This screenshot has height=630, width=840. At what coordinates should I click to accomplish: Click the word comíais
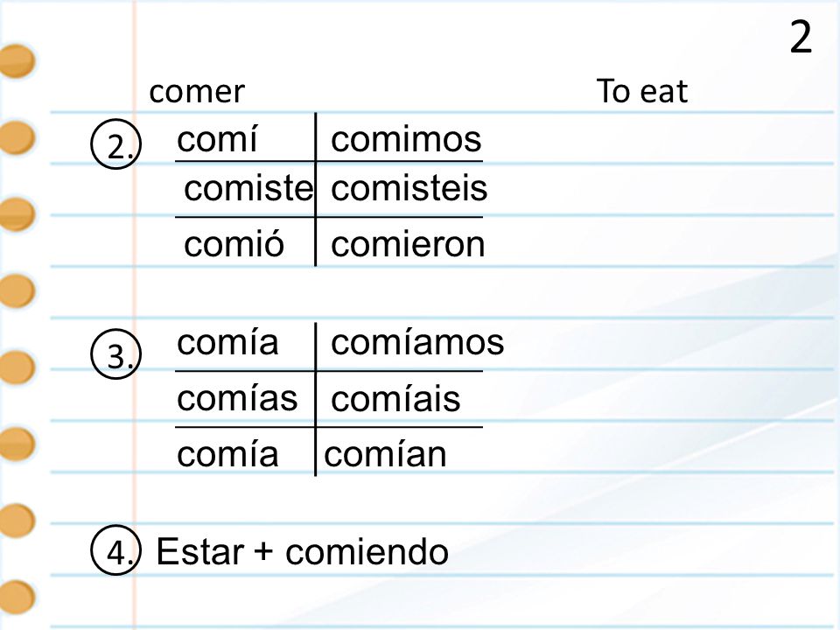click(x=395, y=398)
